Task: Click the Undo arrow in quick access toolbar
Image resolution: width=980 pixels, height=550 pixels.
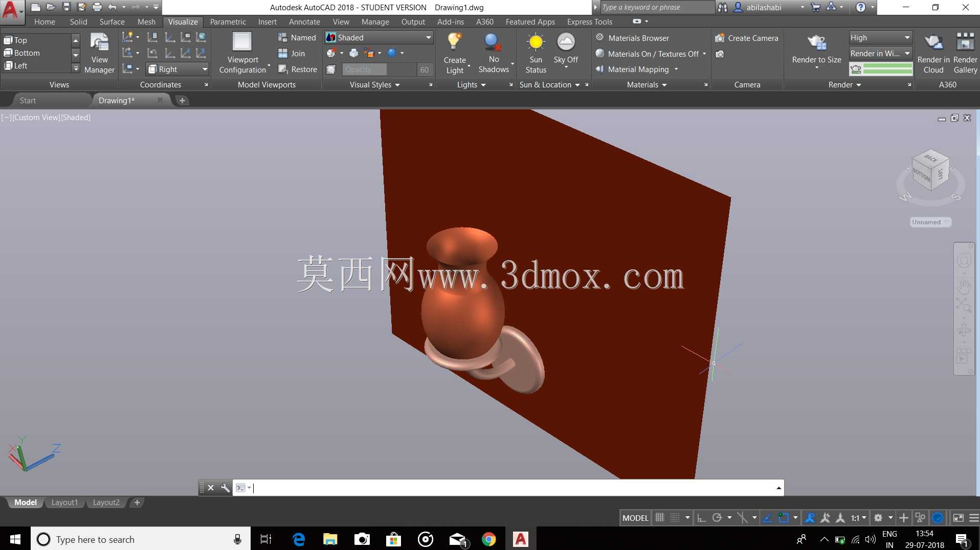Action: point(113,7)
